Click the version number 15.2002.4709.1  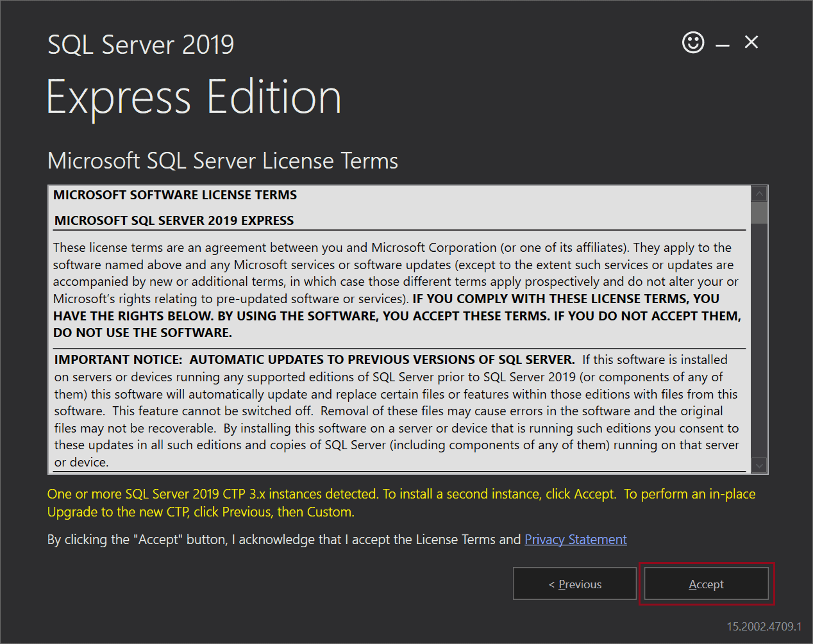coord(764,626)
